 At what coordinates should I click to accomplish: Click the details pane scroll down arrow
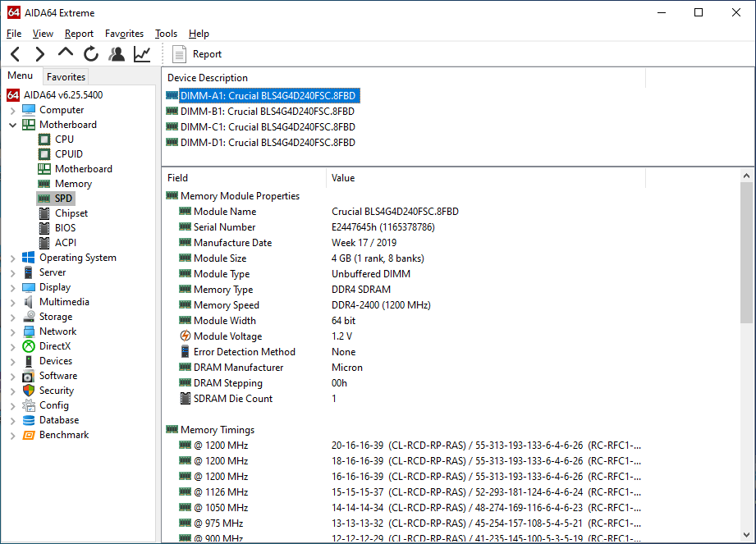pyautogui.click(x=746, y=535)
